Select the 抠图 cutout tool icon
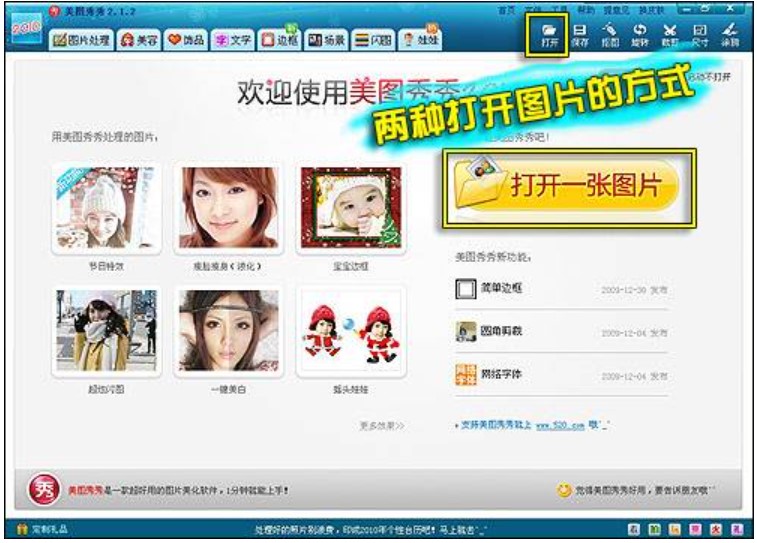This screenshot has width=757, height=543. [610, 35]
